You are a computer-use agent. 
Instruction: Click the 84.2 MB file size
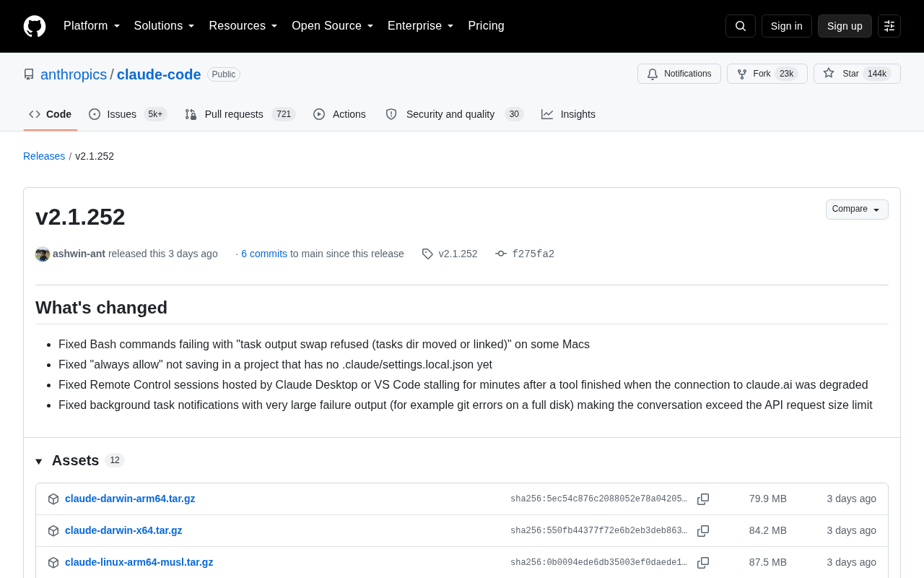point(768,530)
